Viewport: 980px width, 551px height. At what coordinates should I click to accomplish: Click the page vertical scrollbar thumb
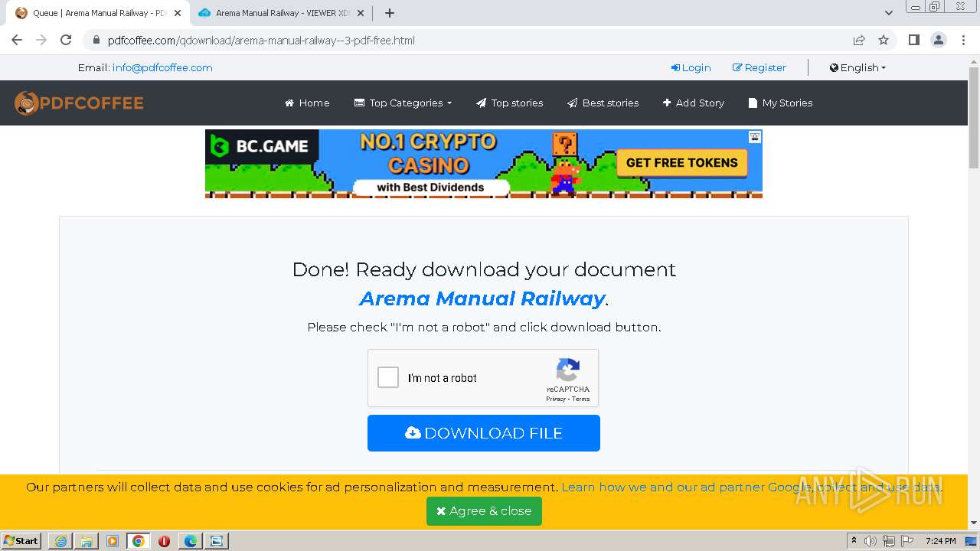974,117
